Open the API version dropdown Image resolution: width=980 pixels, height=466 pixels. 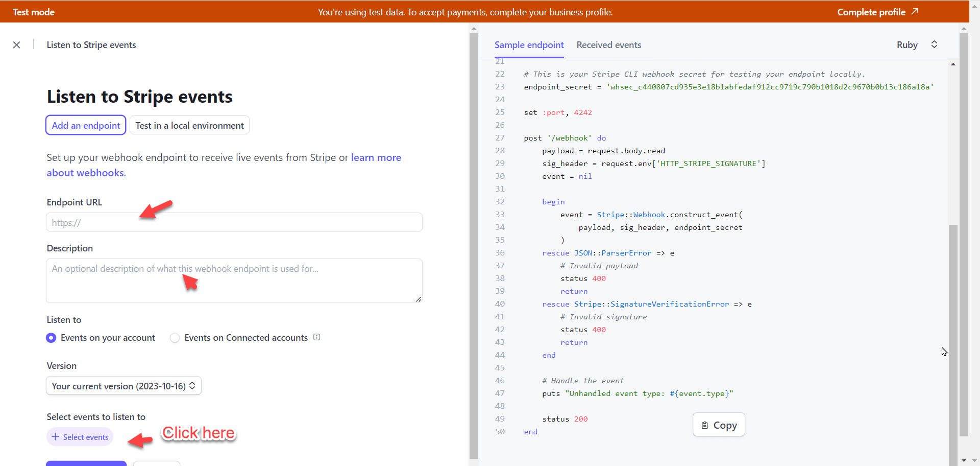(124, 386)
